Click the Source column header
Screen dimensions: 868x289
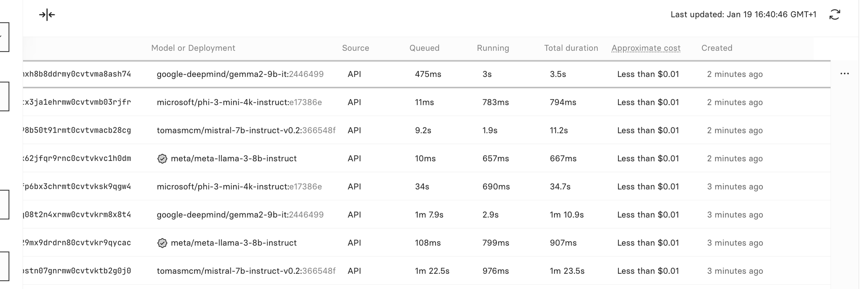pyautogui.click(x=355, y=48)
